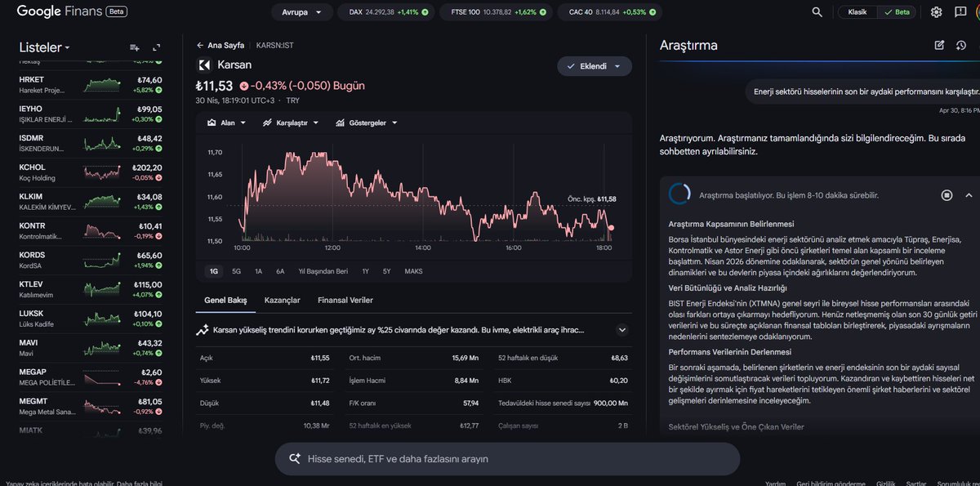Open the Avrupa region dropdown
Viewport: 980px width, 486px height.
(302, 12)
